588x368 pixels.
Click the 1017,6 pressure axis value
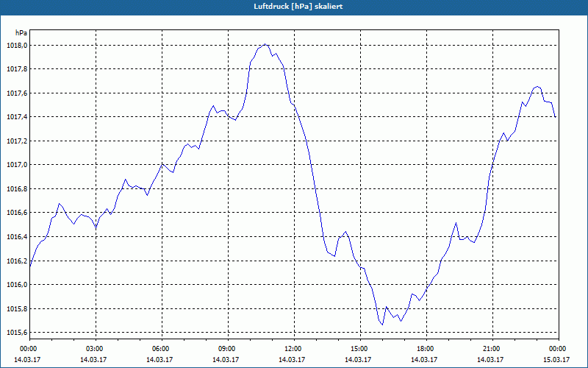pyautogui.click(x=17, y=93)
